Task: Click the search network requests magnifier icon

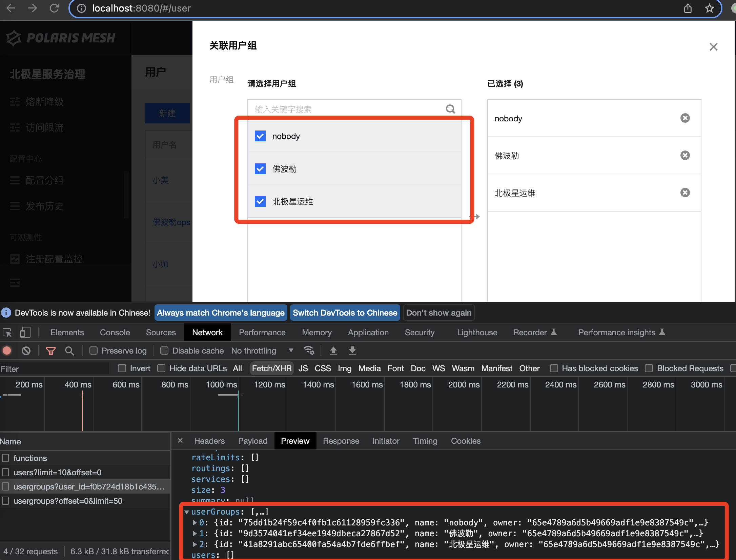Action: [x=69, y=351]
